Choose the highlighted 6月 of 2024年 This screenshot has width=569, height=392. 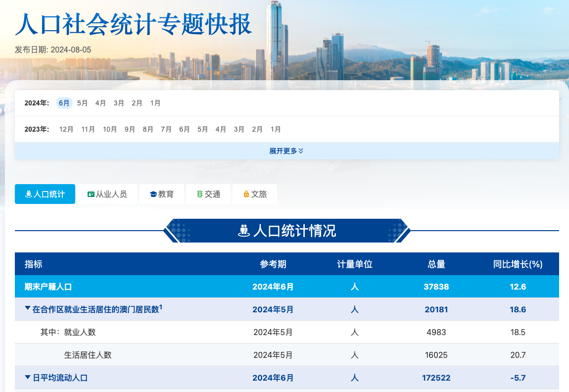pos(64,103)
